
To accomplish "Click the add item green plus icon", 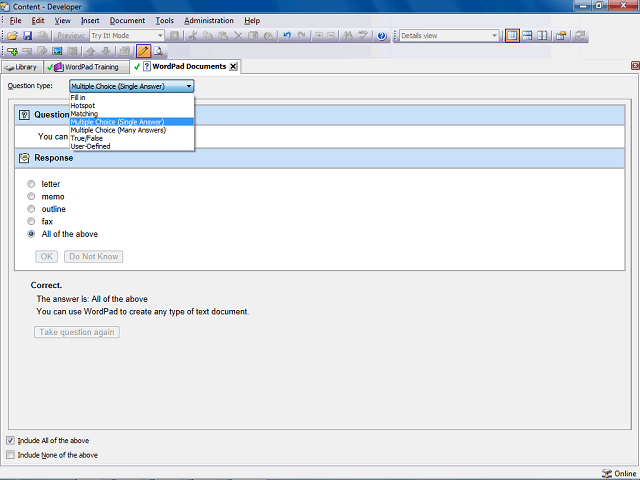I will (12, 51).
